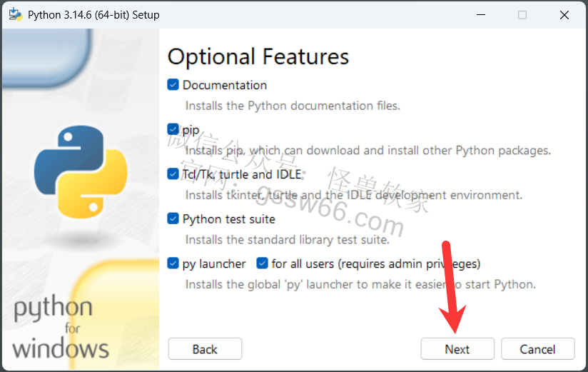Image resolution: width=588 pixels, height=372 pixels.
Task: Toggle Python test suite checkbox
Action: click(173, 218)
